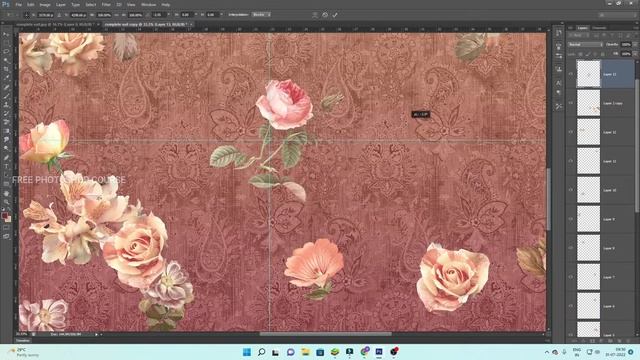640x360 pixels.
Task: Select the Gradient tool
Action: click(x=6, y=131)
